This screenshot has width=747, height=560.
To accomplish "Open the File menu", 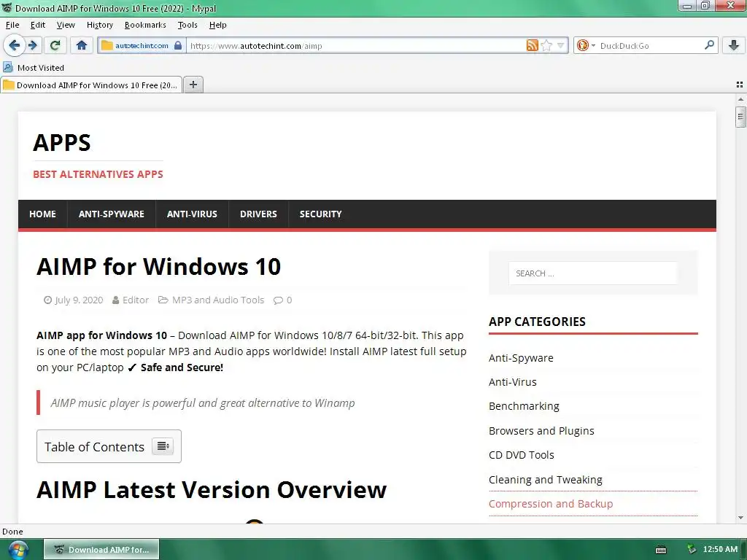I will (12, 25).
